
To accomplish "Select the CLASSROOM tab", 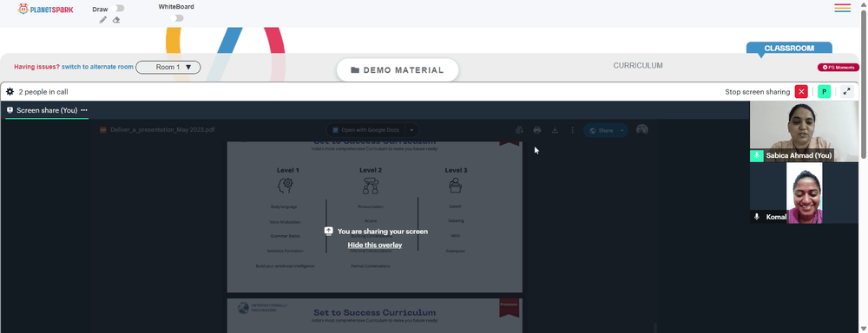I will point(789,48).
